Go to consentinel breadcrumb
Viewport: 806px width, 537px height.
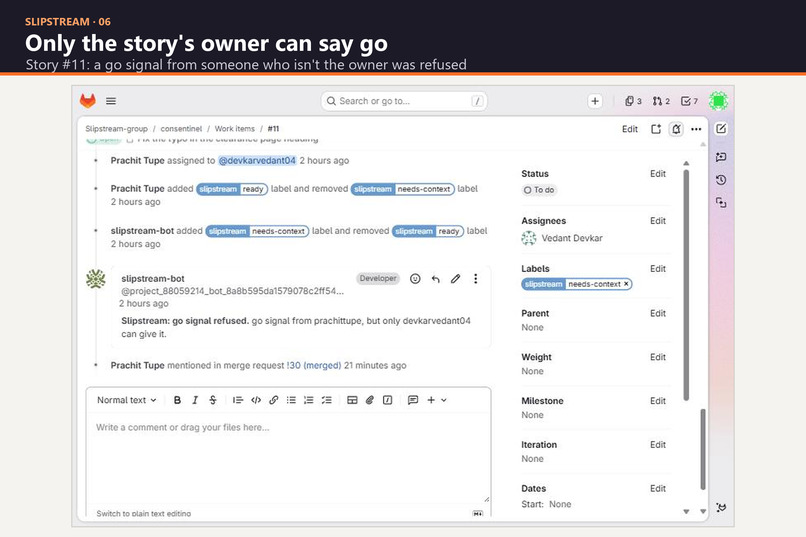(181, 128)
